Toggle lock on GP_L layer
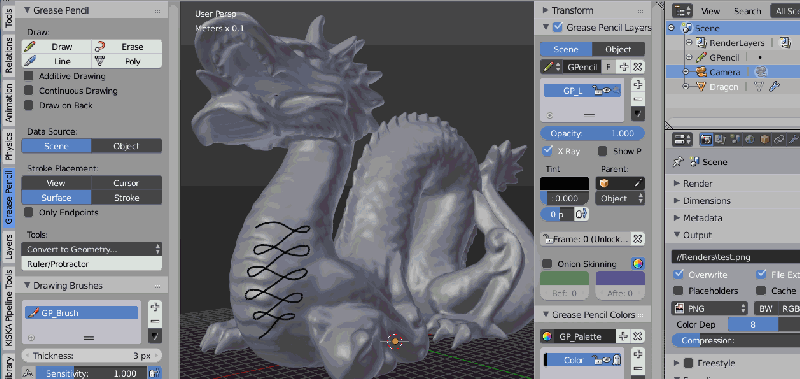Screen dimensions: 800x379 (x=596, y=91)
